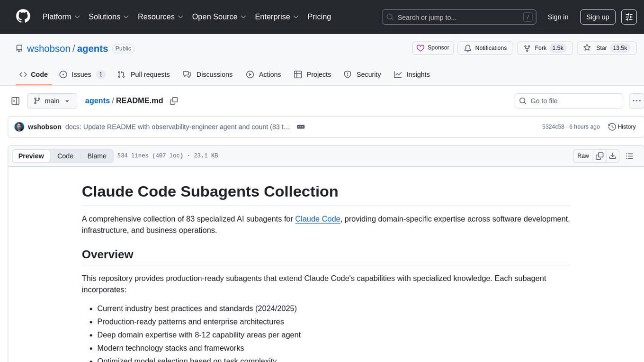Sponsor this repository via heart button
Image resolution: width=644 pixels, height=362 pixels.
click(433, 48)
